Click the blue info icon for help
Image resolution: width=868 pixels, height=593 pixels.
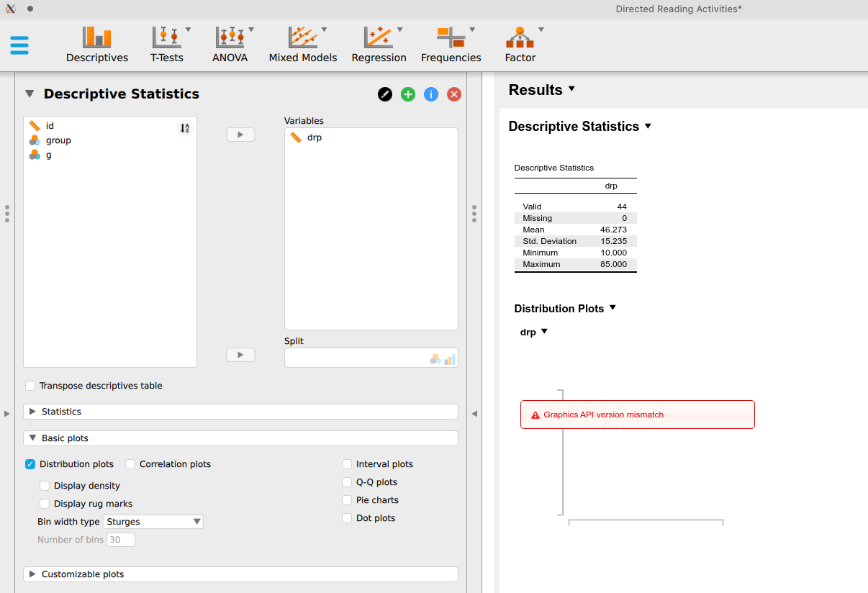[430, 94]
